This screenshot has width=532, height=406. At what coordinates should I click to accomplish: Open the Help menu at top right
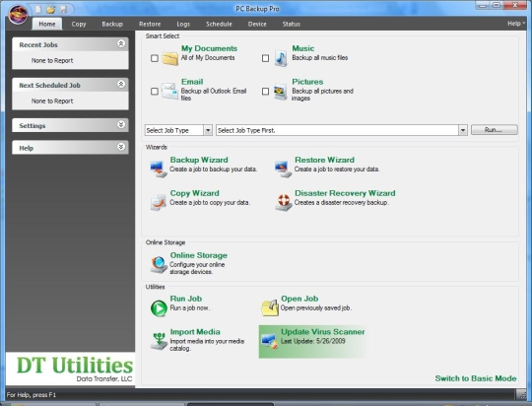516,24
